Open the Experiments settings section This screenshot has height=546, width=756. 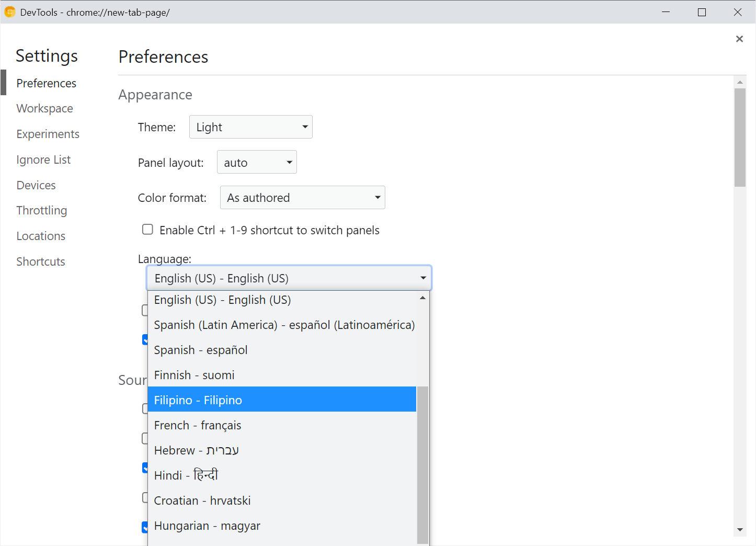[48, 134]
